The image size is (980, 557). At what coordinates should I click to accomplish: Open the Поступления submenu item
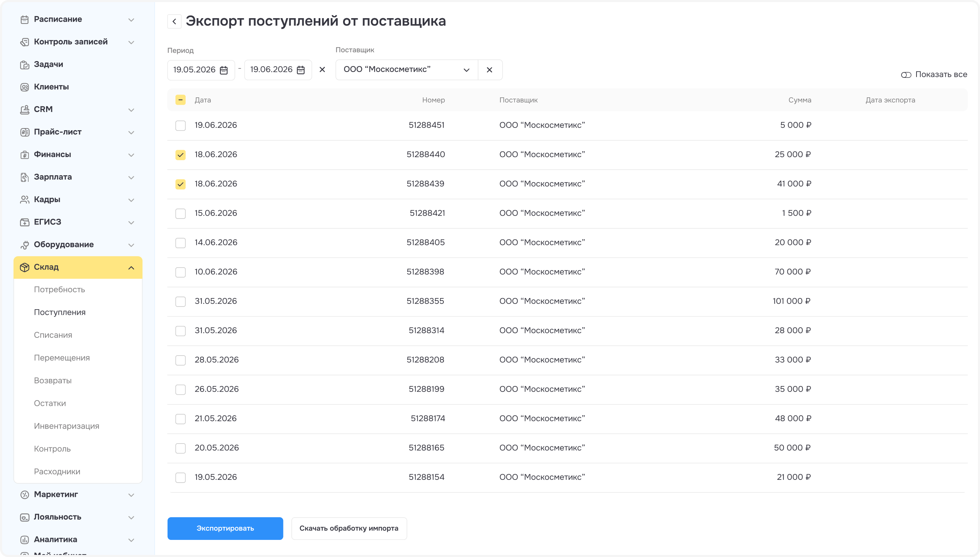coord(60,312)
